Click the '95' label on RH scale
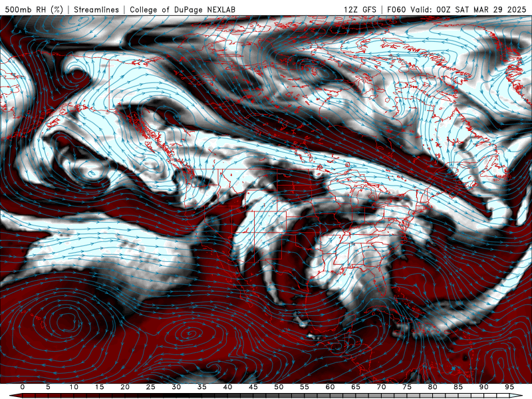532x399 pixels. click(x=509, y=387)
